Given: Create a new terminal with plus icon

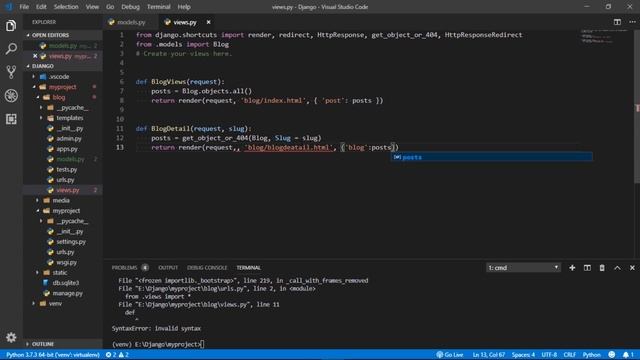Looking at the screenshot, I should coord(572,268).
